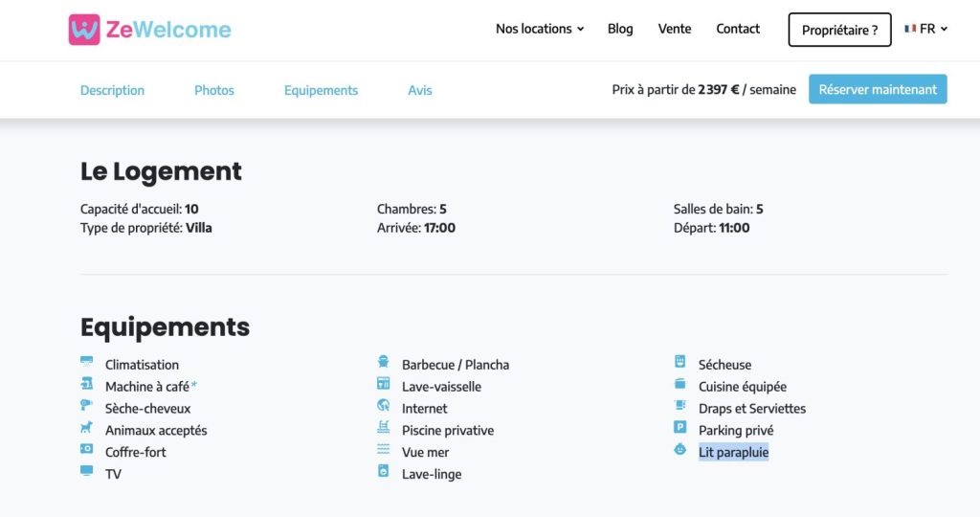Click the safe icon beside Coffre-fort
Screen dimensions: 980x517
pos(86,449)
